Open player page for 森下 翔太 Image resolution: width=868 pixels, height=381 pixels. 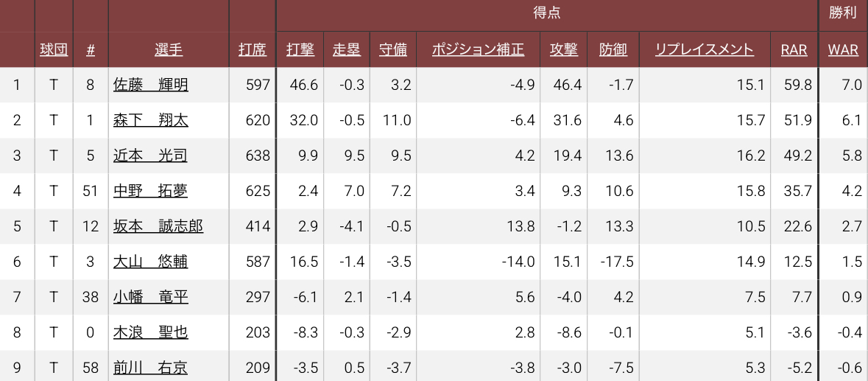[x=151, y=120]
